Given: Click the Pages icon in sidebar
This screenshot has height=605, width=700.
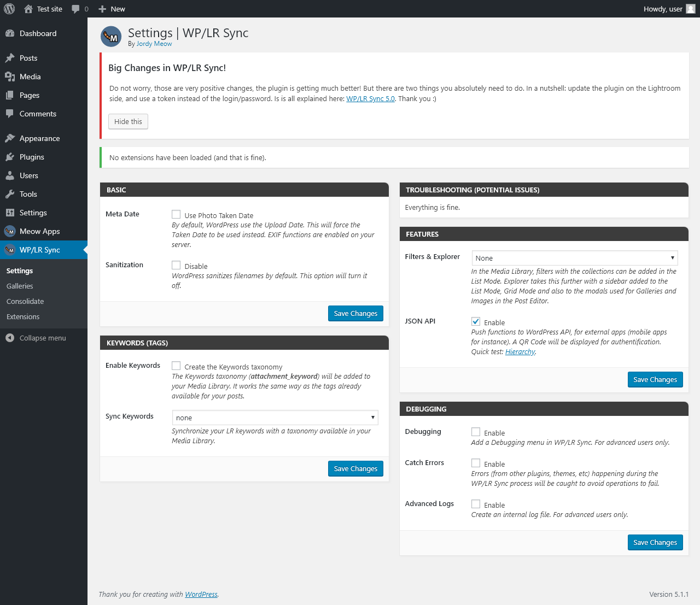Looking at the screenshot, I should (10, 95).
